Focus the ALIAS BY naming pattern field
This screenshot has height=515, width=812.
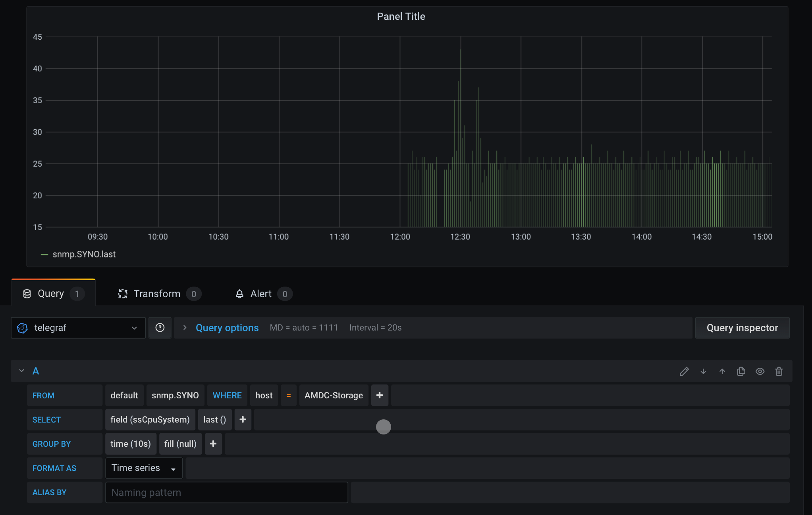click(227, 492)
